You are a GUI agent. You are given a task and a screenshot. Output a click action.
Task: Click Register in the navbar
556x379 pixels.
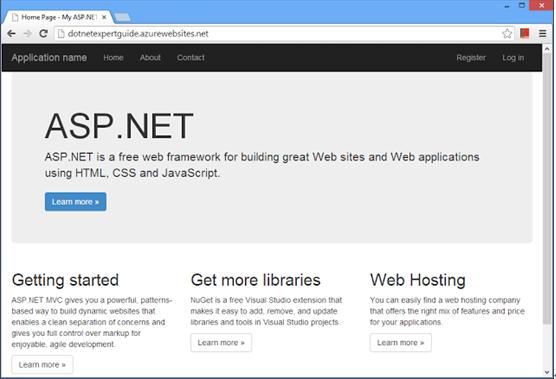point(471,57)
